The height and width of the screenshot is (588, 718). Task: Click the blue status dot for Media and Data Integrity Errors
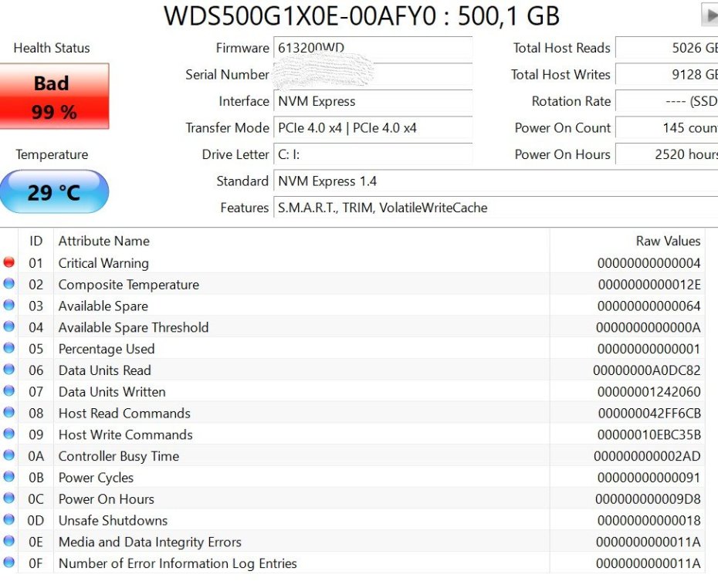pos(8,541)
